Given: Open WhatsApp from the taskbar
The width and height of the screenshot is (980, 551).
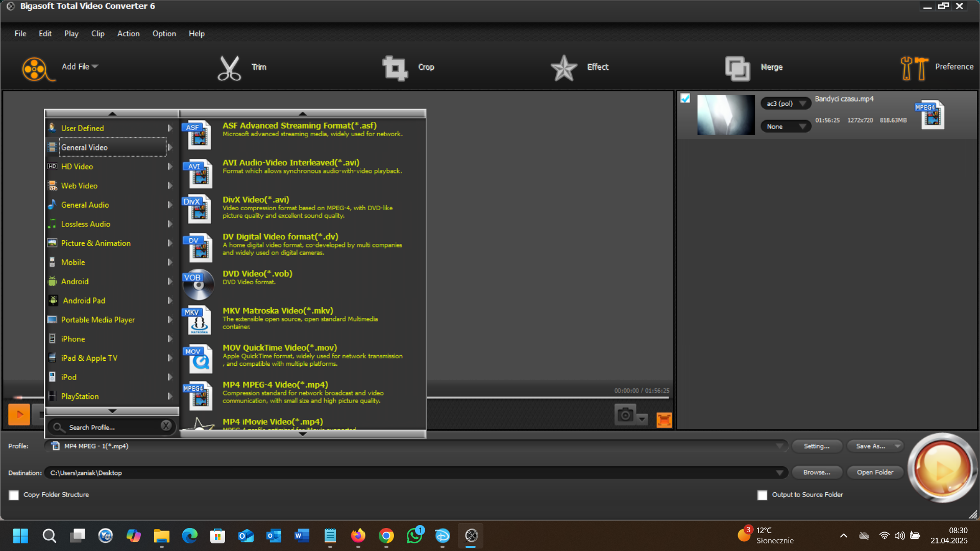Looking at the screenshot, I should coord(414,536).
